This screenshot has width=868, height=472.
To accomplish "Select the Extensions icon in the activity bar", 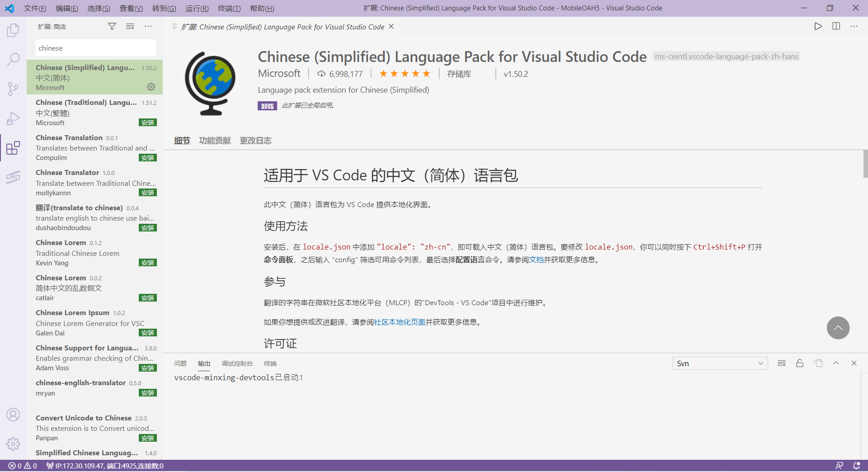I will [13, 147].
